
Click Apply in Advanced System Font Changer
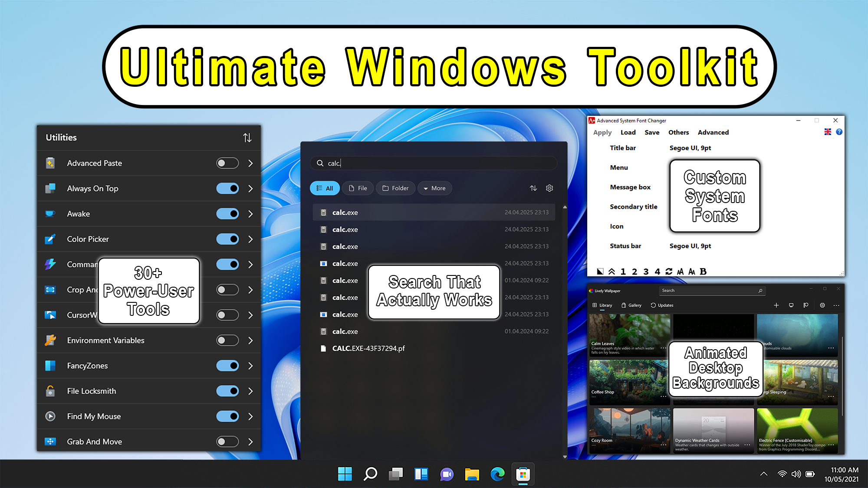602,132
